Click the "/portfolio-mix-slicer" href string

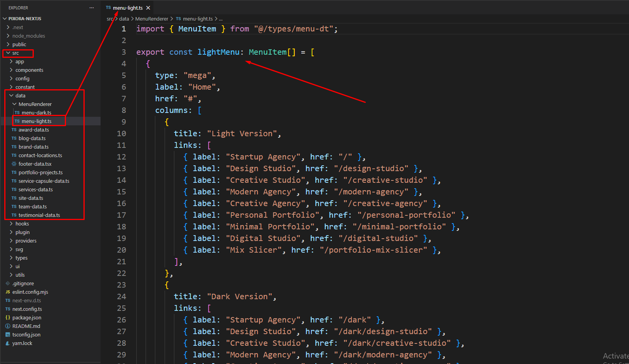(373, 250)
